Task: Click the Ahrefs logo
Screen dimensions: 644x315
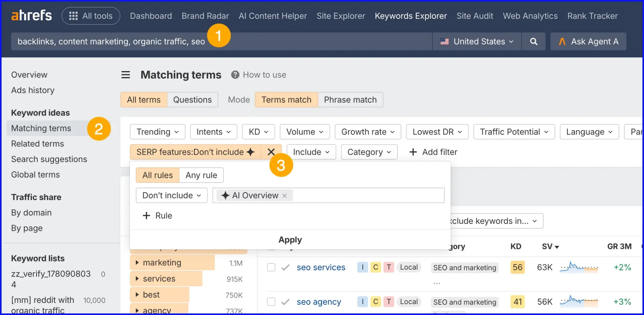Action: pyautogui.click(x=32, y=15)
